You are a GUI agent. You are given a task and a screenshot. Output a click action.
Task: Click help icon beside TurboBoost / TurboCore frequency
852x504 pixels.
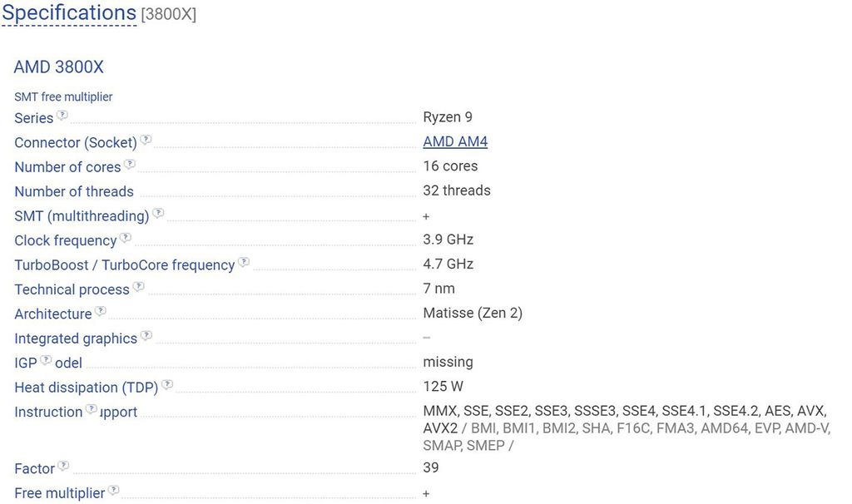244,262
